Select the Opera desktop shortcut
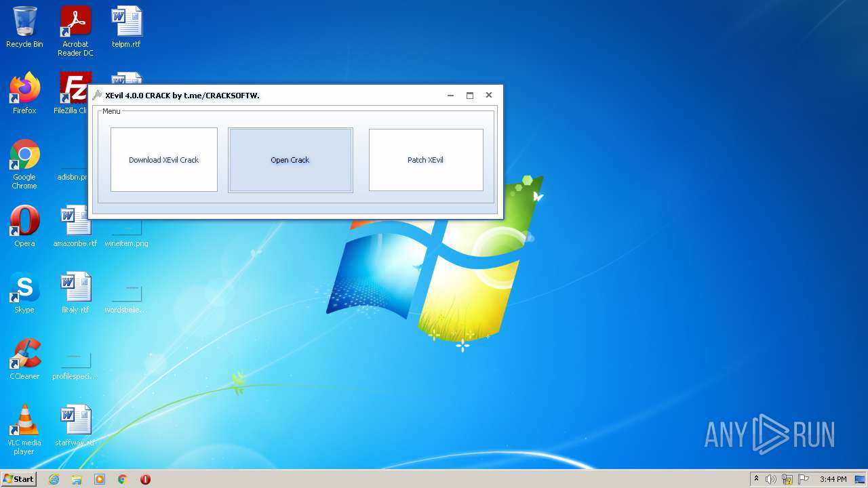 coord(24,226)
